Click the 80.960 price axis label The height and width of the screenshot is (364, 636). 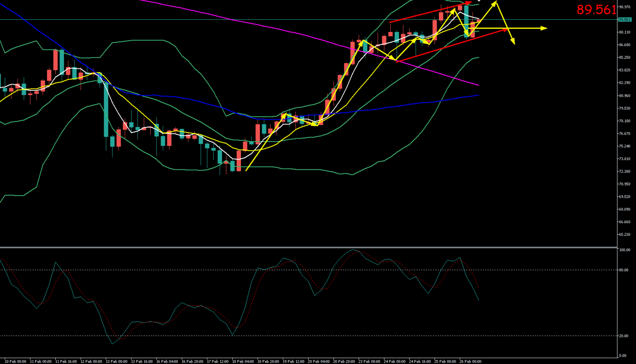click(624, 96)
